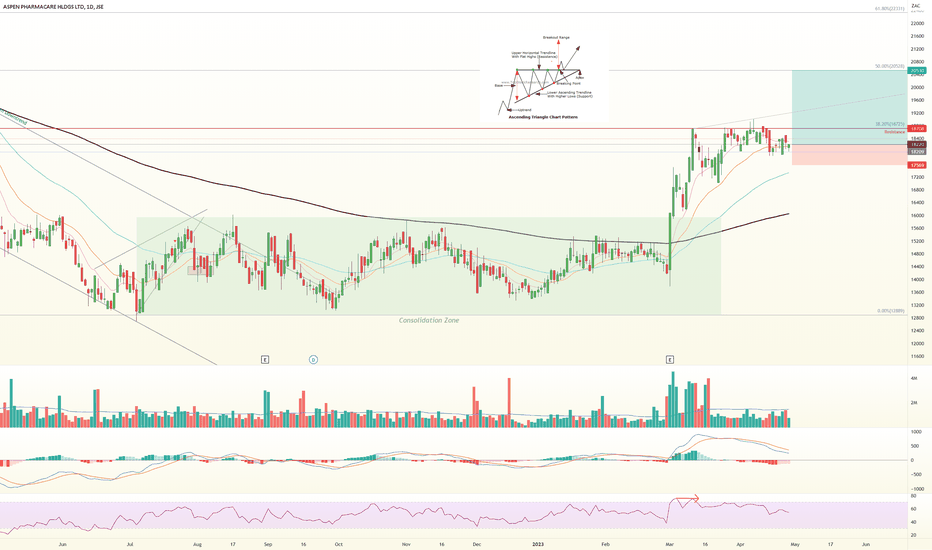Viewport: 932px width, 550px height.
Task: Select the green 20530 target price tag
Action: click(x=917, y=71)
